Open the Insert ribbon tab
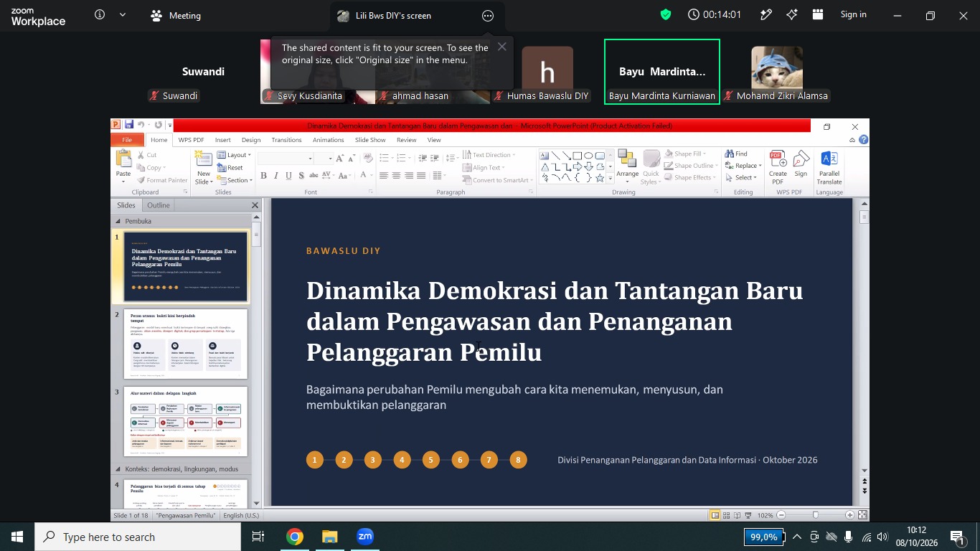This screenshot has height=551, width=980. pos(222,140)
